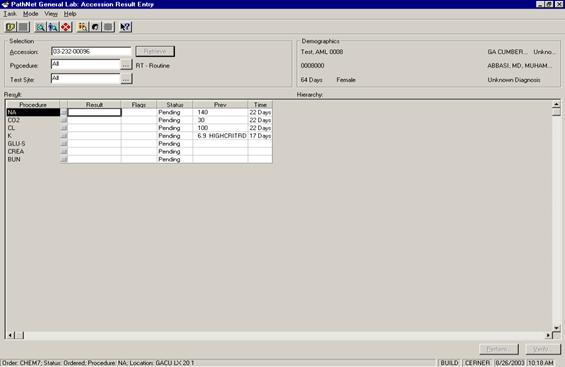
Task: Click the horizontal scrollbar right arrow
Action: [x=548, y=335]
